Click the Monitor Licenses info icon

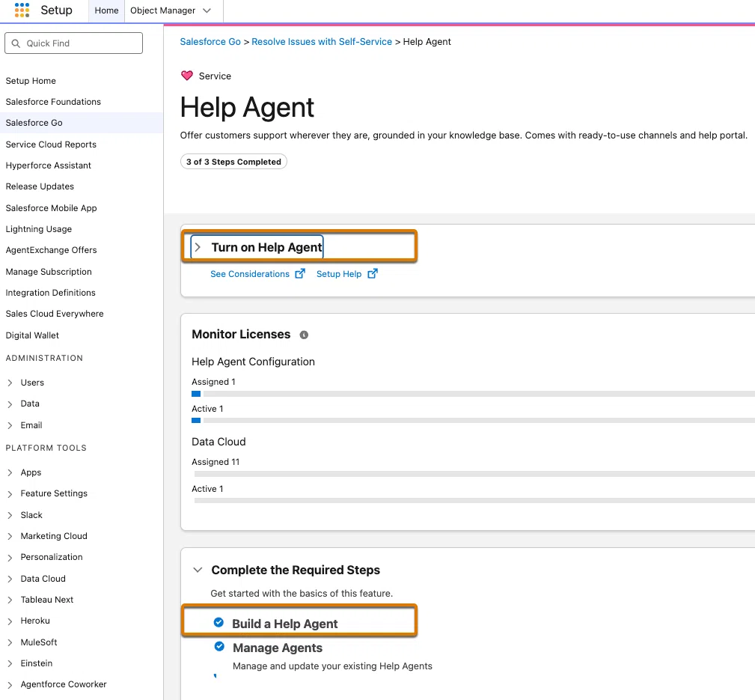[304, 335]
